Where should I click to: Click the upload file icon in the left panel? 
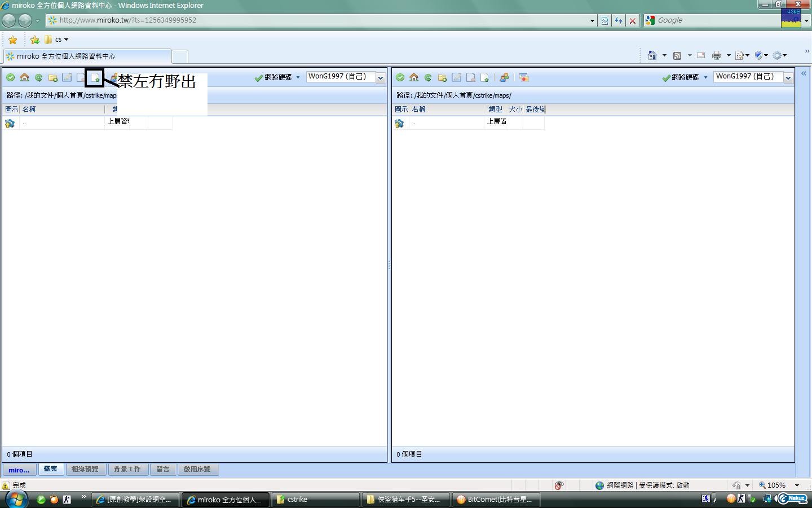pyautogui.click(x=95, y=78)
